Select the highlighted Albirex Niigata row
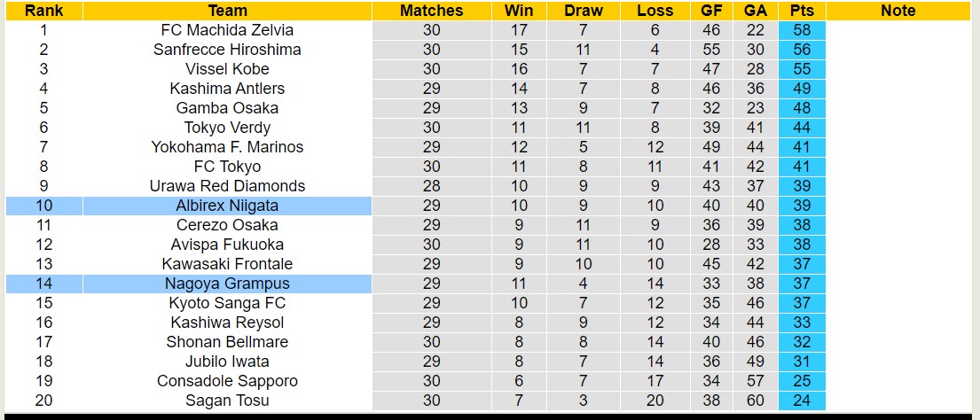This screenshot has height=420, width=980. click(227, 206)
